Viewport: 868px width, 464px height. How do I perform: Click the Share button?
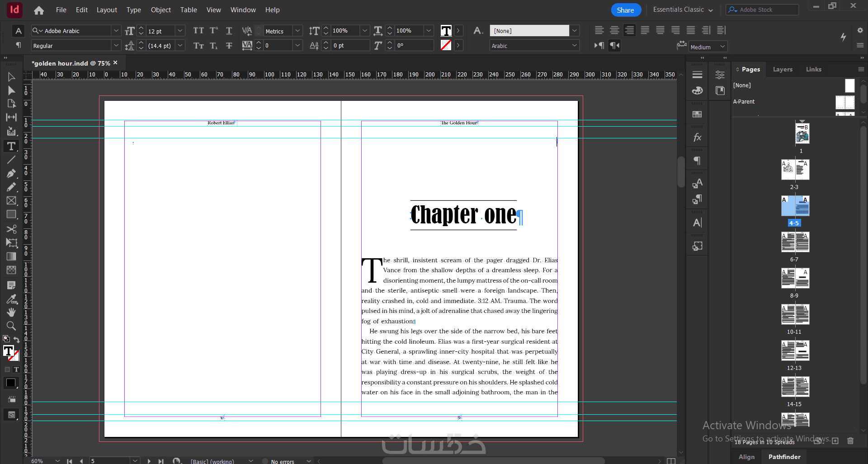tap(625, 10)
